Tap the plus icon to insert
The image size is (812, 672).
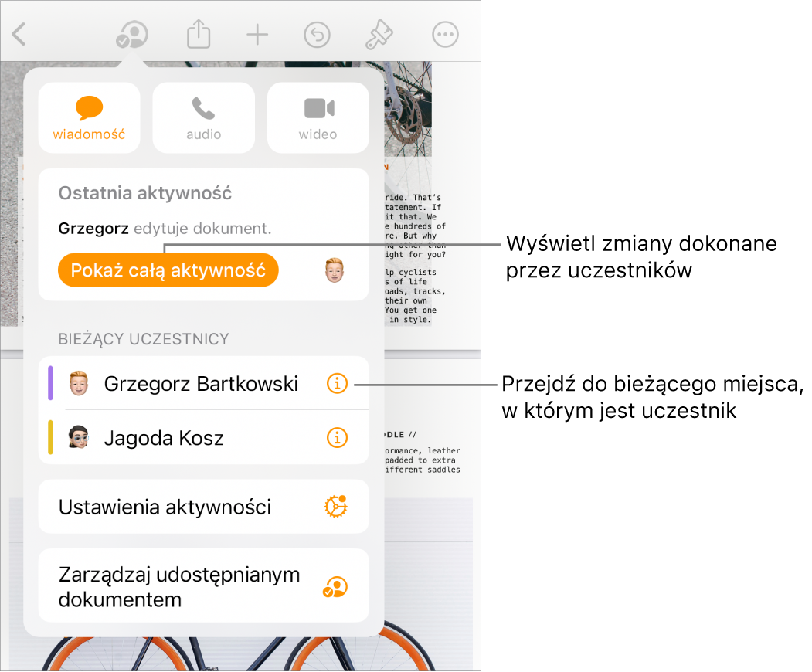coord(257,35)
